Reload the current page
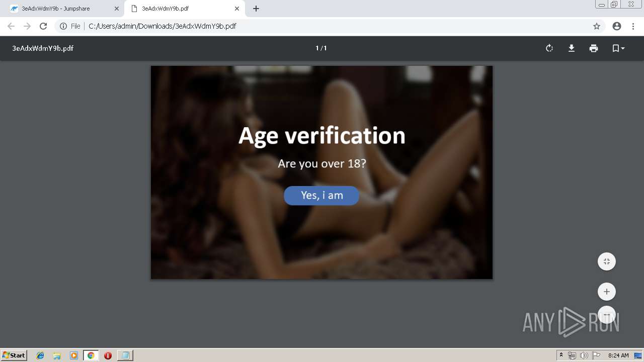This screenshot has height=362, width=644. click(43, 26)
